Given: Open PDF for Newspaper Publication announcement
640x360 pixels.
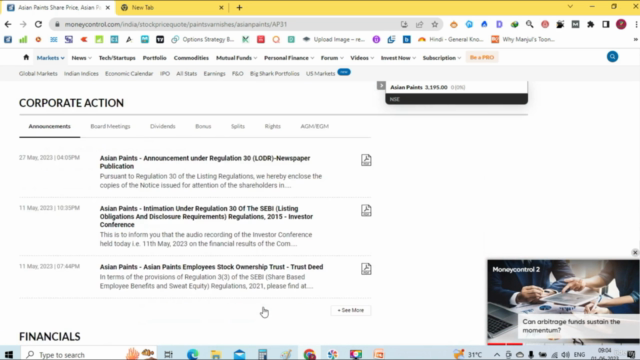Looking at the screenshot, I should point(366,160).
